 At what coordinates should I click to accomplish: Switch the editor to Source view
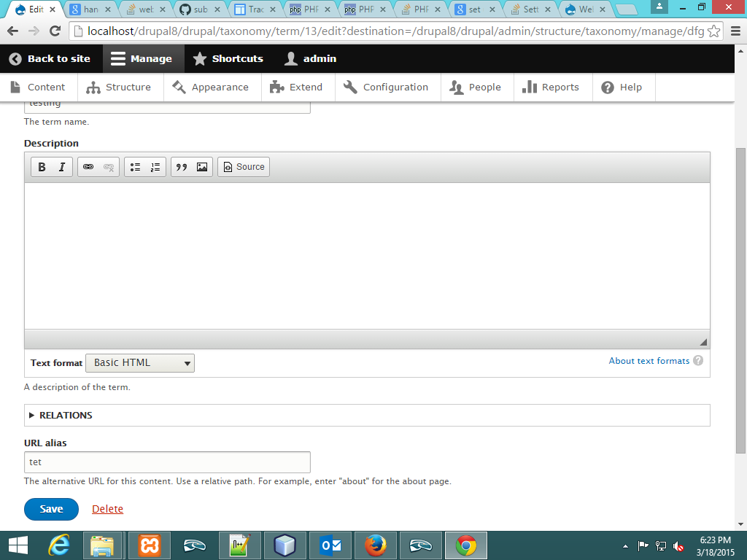coord(243,166)
